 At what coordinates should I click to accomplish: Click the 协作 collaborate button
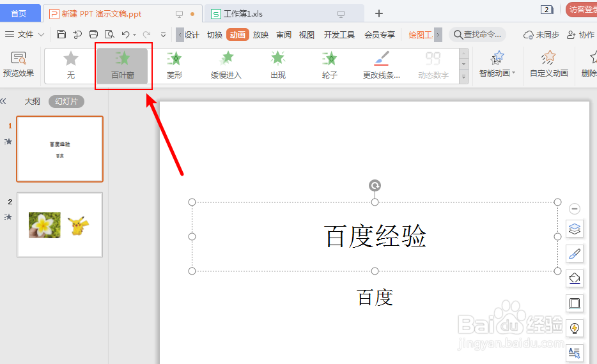580,35
